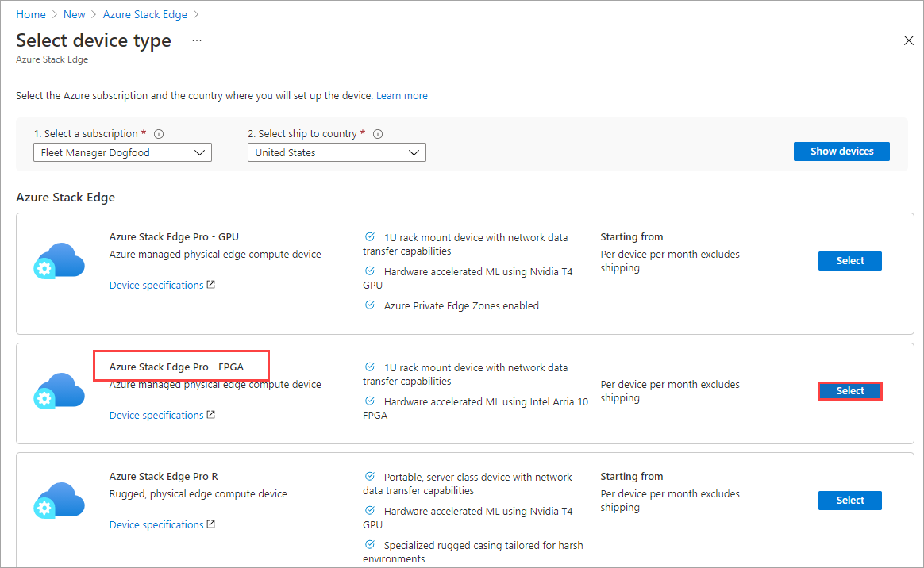Click the Show devices button

coord(841,151)
